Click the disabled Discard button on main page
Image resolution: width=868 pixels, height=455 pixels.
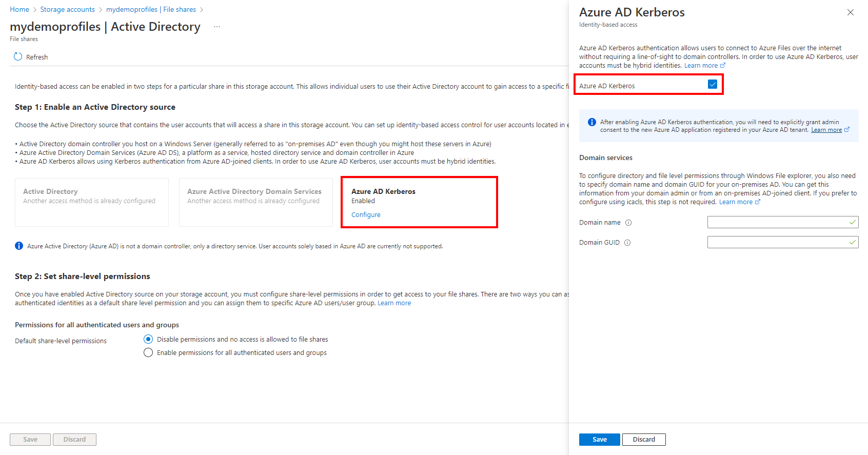tap(75, 440)
